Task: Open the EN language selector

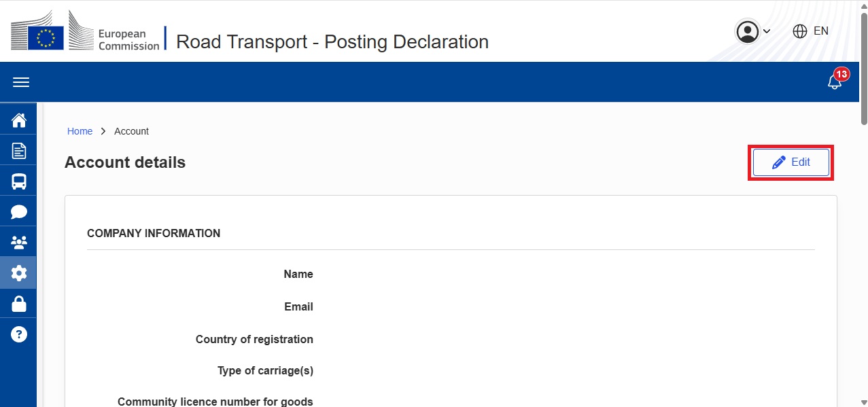Action: click(811, 31)
